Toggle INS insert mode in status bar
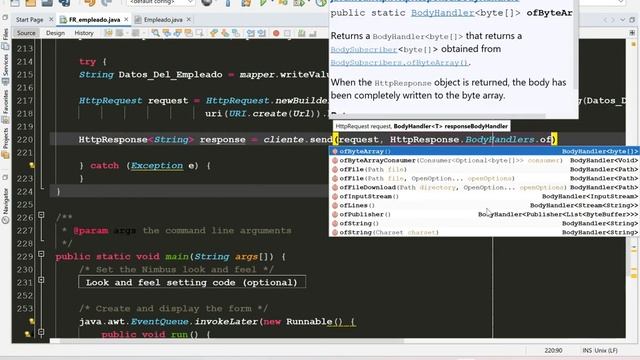640x360 pixels. click(x=587, y=351)
